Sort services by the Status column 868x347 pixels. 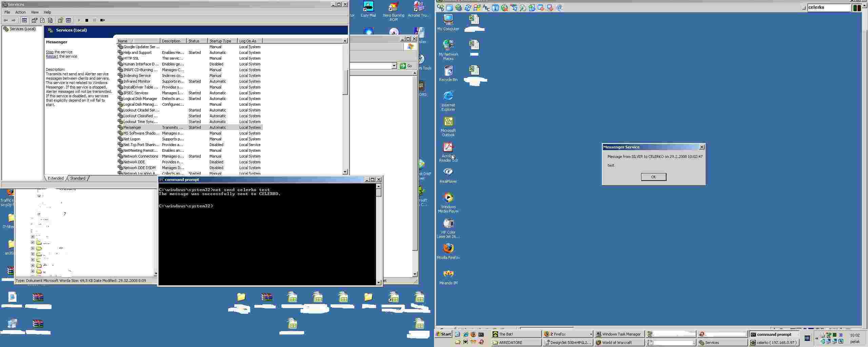197,41
